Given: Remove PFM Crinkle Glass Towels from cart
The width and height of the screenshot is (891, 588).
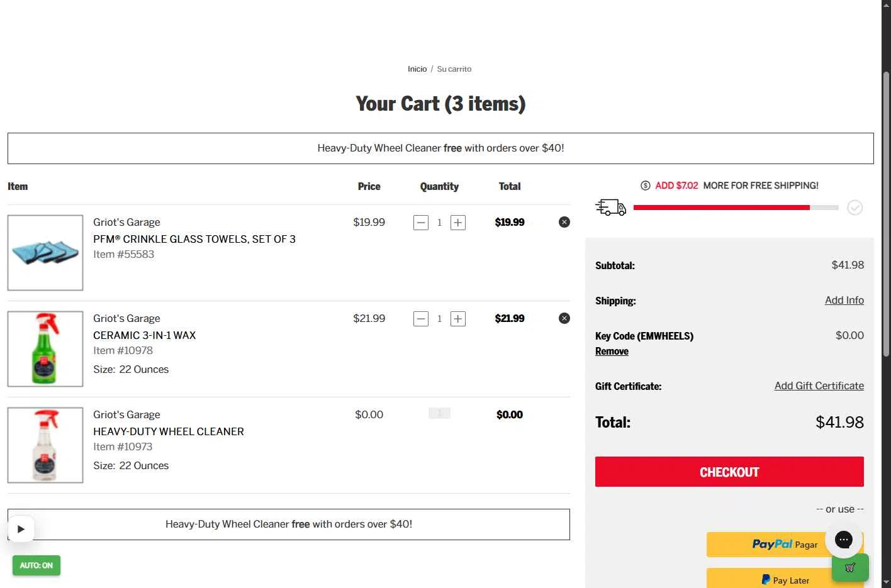Looking at the screenshot, I should click(x=564, y=222).
